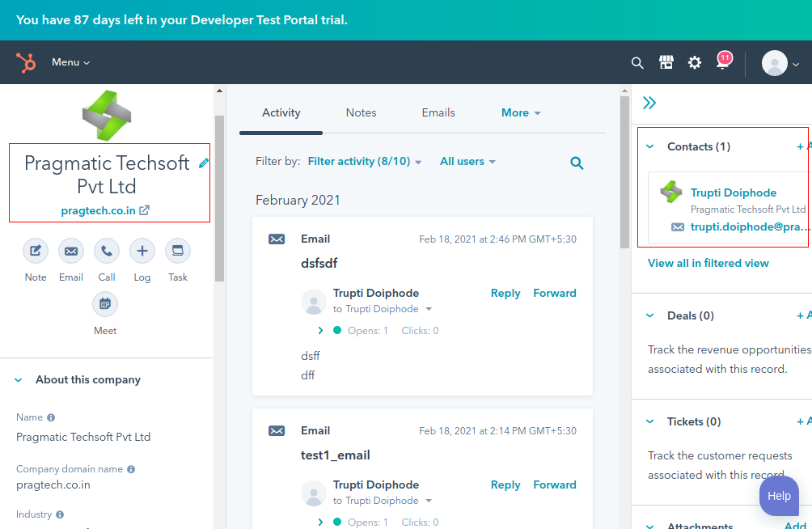Screen dimensions: 812x529
Task: Open the More tab dropdown
Action: coord(521,113)
